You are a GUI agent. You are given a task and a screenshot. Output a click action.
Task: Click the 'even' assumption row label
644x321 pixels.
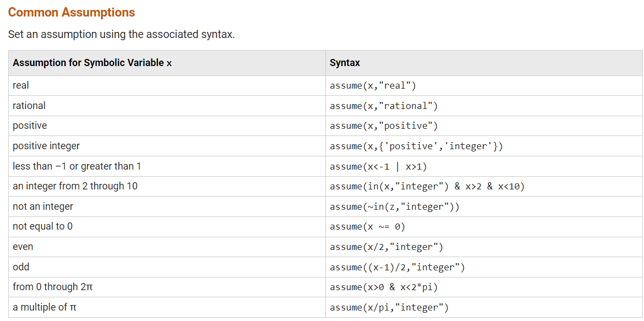[23, 247]
